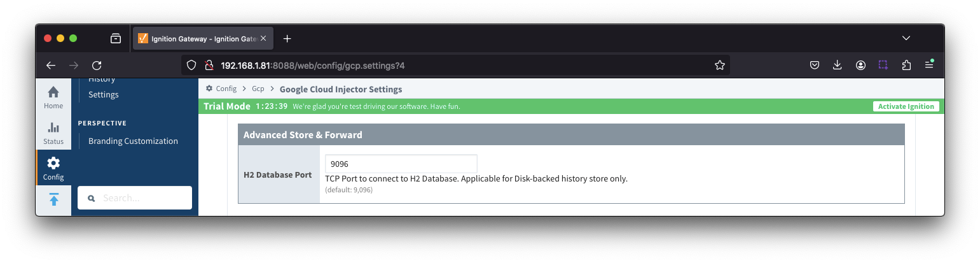
Task: Open a new browser tab
Action: [x=287, y=38]
